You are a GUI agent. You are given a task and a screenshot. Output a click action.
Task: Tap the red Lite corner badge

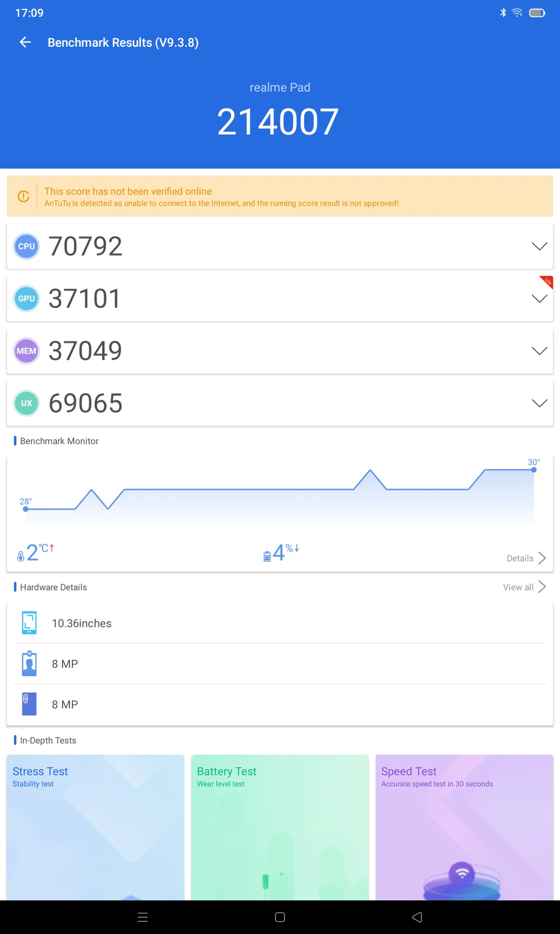[x=547, y=281]
